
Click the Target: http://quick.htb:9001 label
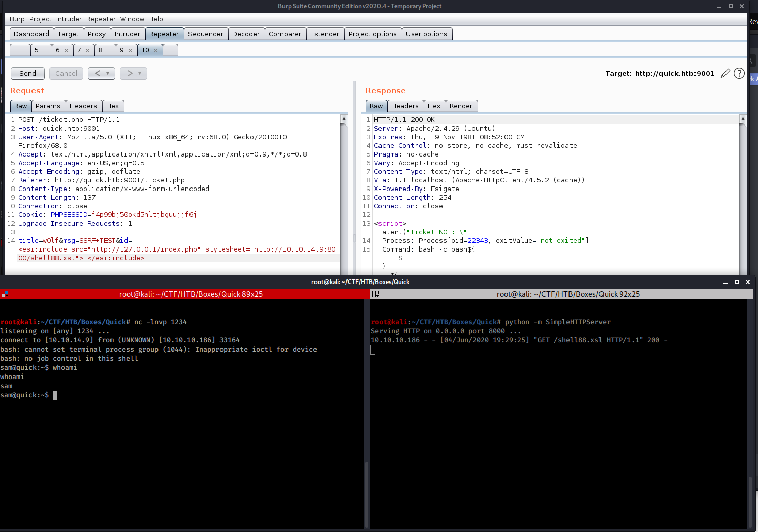tap(660, 74)
